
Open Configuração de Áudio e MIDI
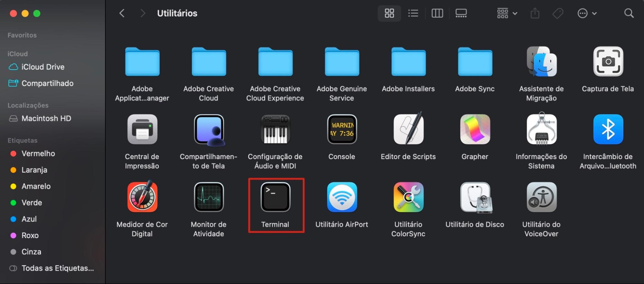point(275,129)
